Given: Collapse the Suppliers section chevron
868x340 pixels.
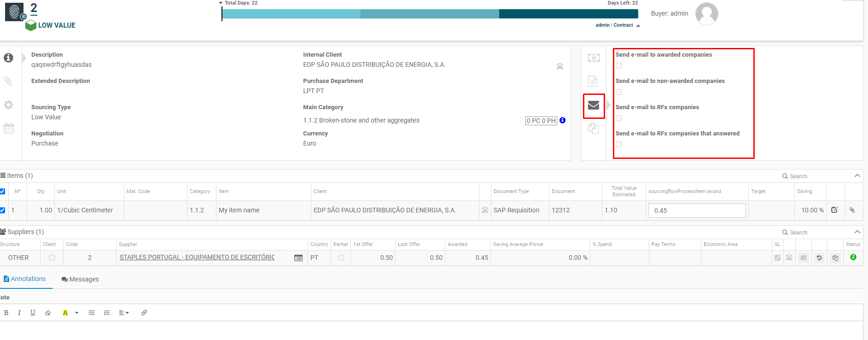Looking at the screenshot, I should tap(857, 232).
